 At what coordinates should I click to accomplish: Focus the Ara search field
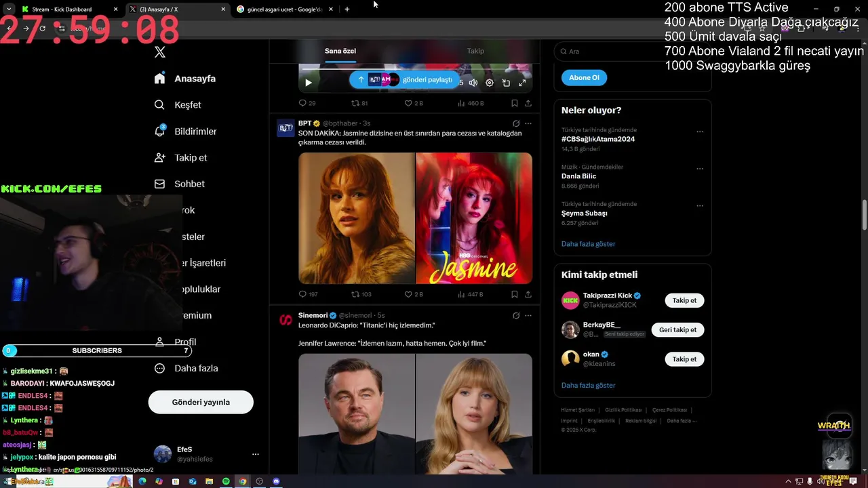coord(632,51)
